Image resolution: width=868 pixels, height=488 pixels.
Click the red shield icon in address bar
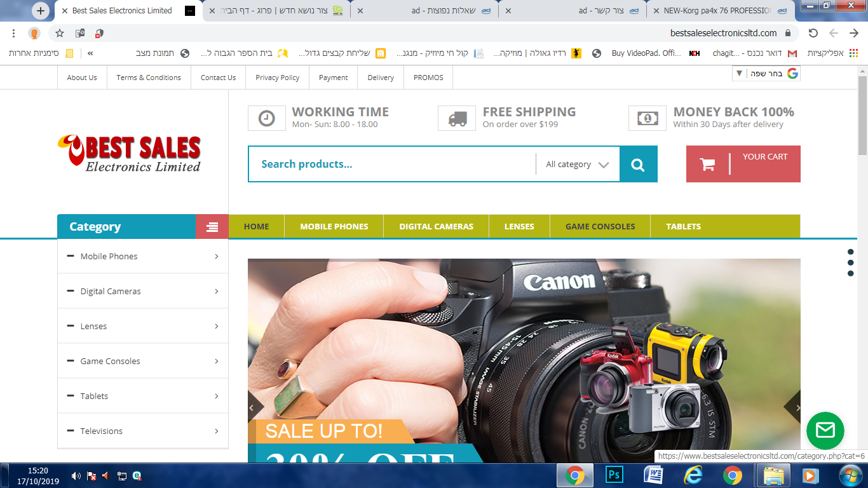(x=99, y=33)
